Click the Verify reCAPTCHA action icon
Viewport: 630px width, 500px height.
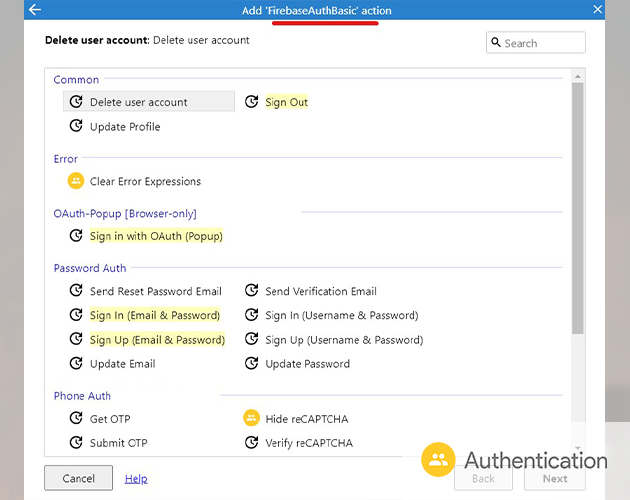(252, 443)
